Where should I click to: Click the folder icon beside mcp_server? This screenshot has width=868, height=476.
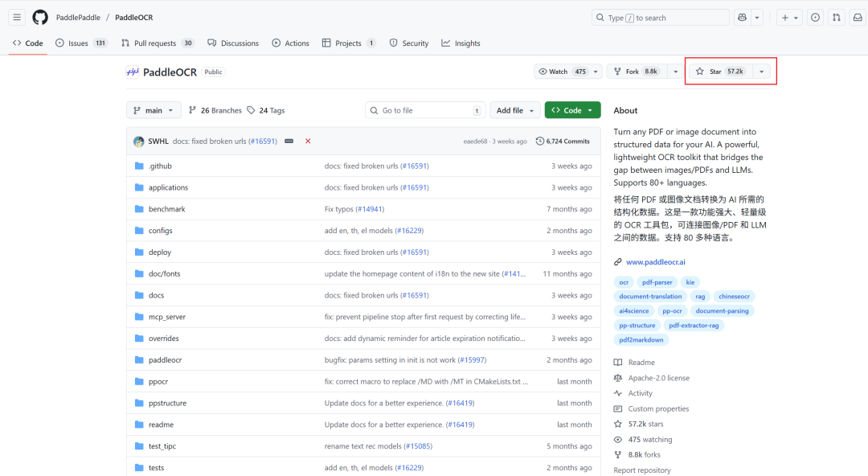click(x=139, y=317)
